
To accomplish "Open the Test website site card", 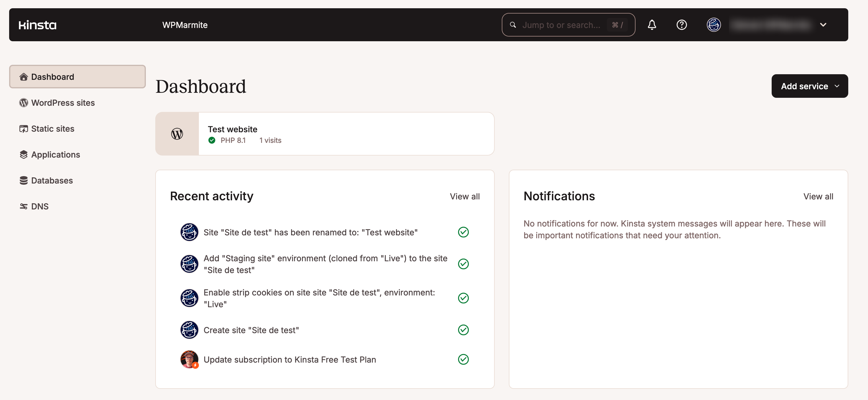I will [x=325, y=134].
